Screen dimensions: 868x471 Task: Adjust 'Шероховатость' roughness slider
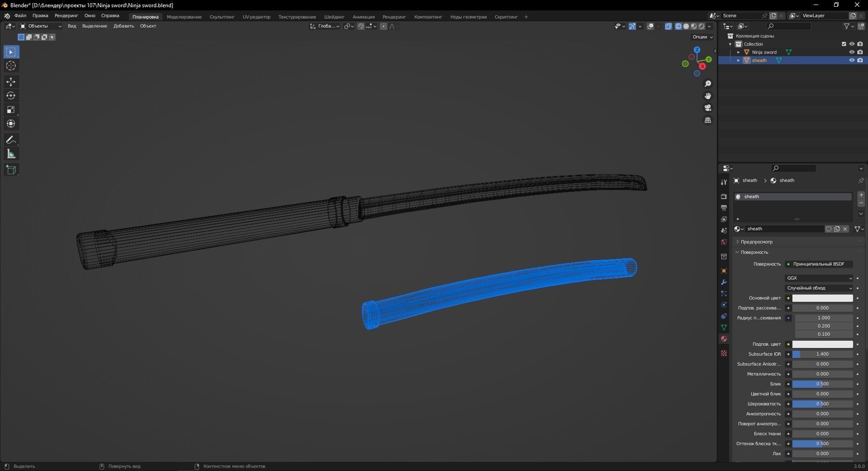[x=822, y=404]
